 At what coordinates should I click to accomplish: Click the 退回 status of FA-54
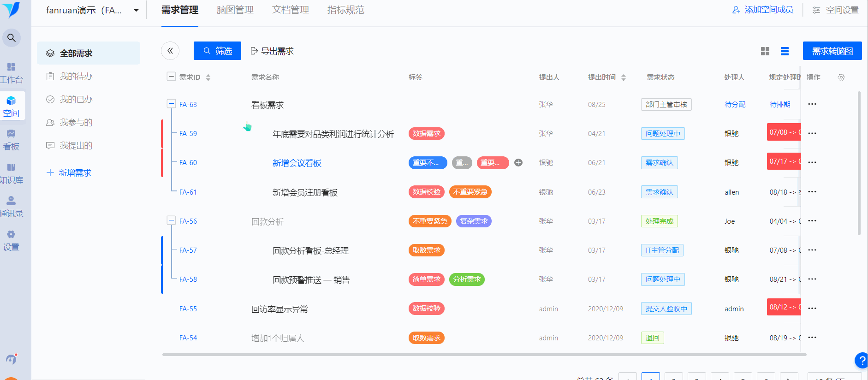click(653, 338)
